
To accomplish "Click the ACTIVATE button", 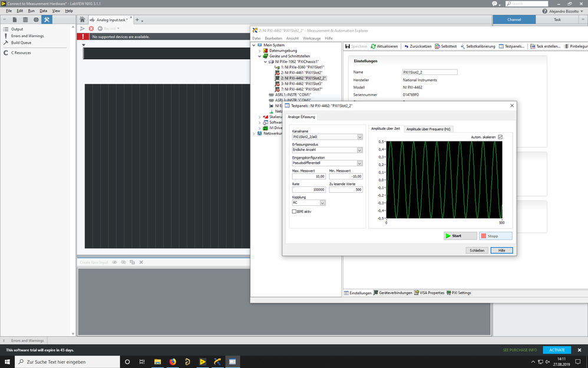I will coord(557,350).
